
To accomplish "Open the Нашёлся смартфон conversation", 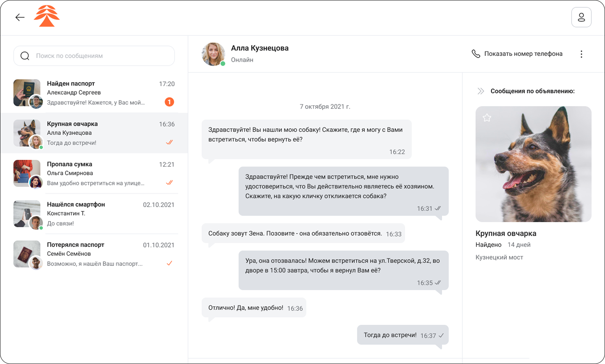I will click(94, 214).
